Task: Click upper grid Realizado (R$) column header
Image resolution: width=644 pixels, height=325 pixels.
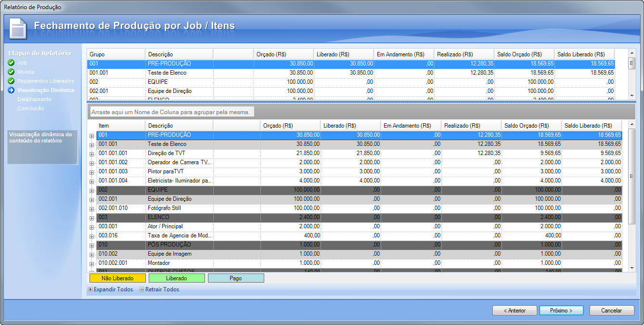Action: click(x=464, y=54)
